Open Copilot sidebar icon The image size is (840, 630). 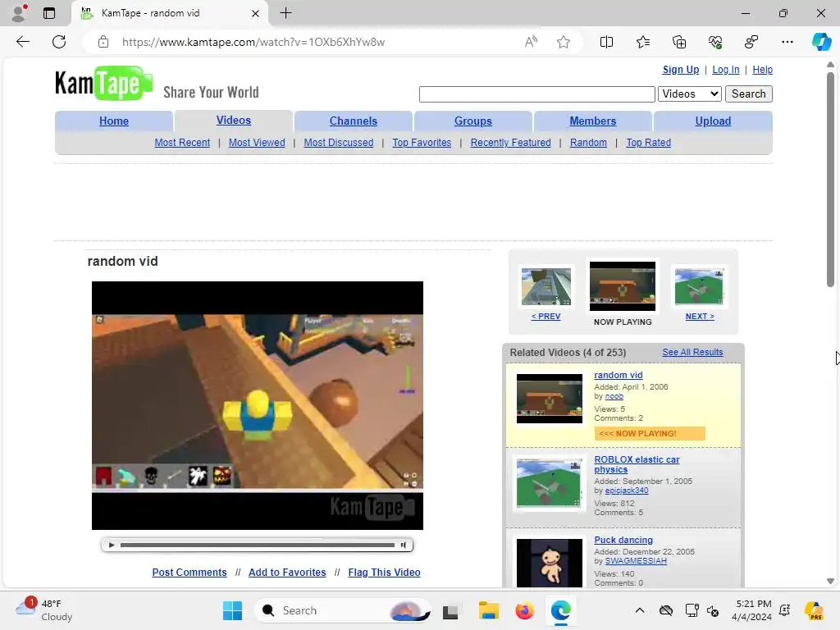[821, 42]
